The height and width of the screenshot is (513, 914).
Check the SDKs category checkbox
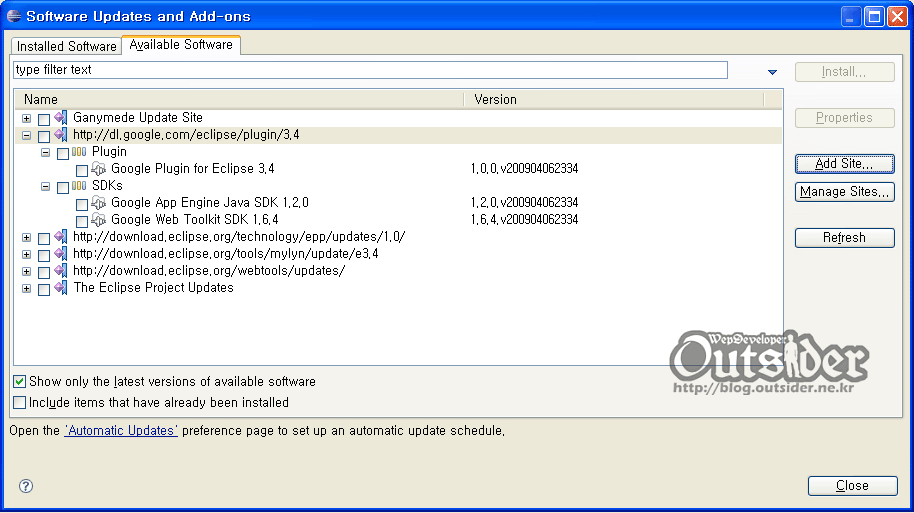63,188
